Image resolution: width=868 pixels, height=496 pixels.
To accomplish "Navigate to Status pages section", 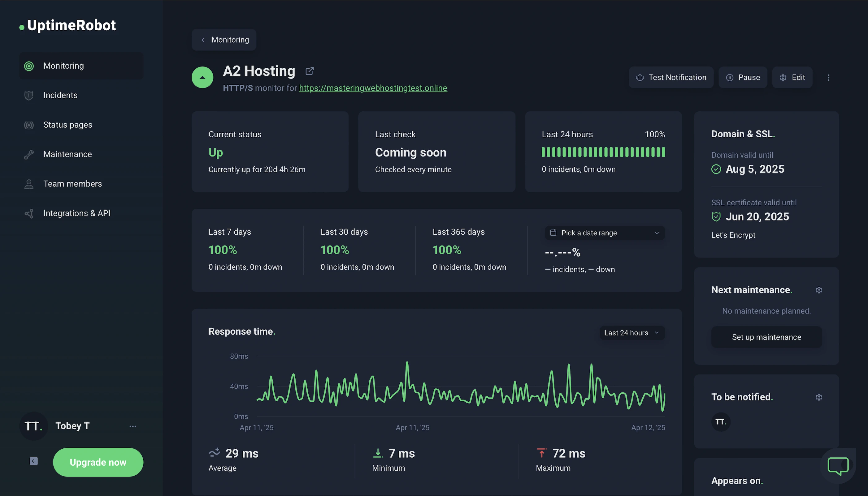I will tap(67, 125).
